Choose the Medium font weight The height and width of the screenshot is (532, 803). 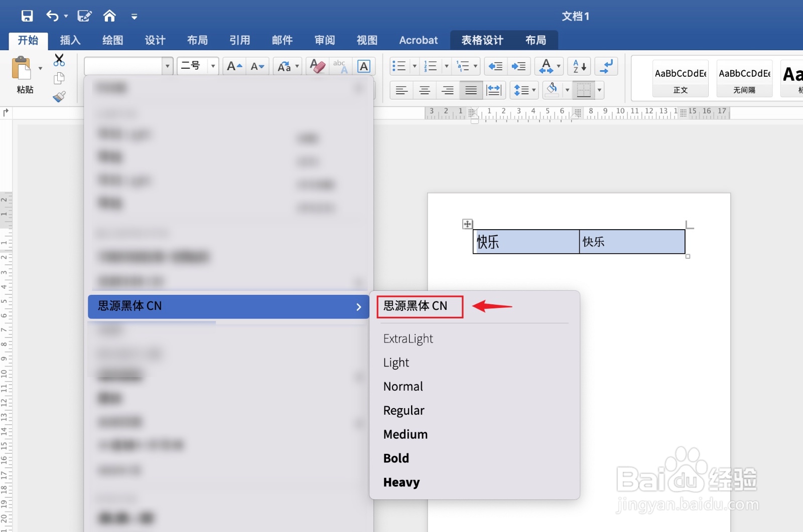tap(406, 434)
